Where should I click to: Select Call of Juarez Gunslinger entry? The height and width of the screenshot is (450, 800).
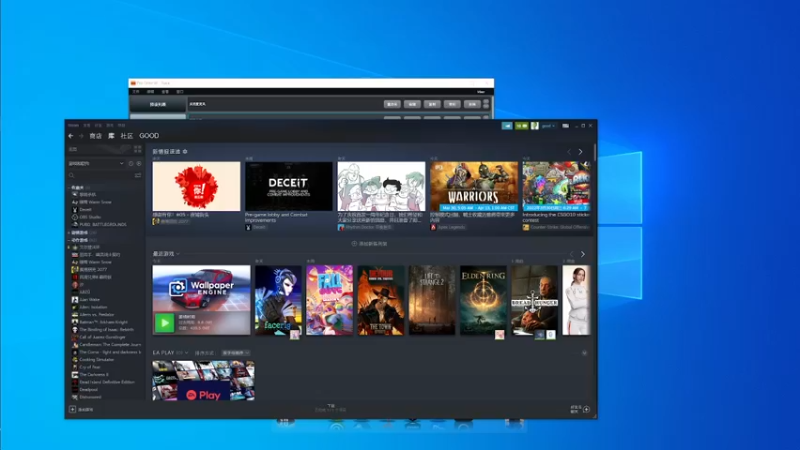pyautogui.click(x=102, y=337)
